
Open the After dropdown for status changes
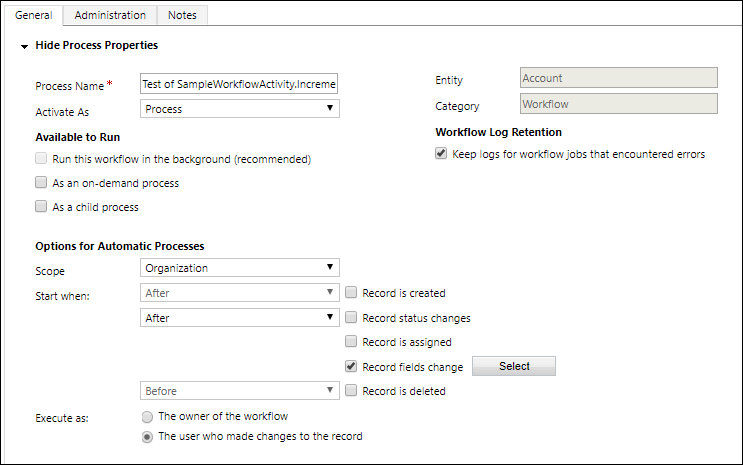(240, 318)
